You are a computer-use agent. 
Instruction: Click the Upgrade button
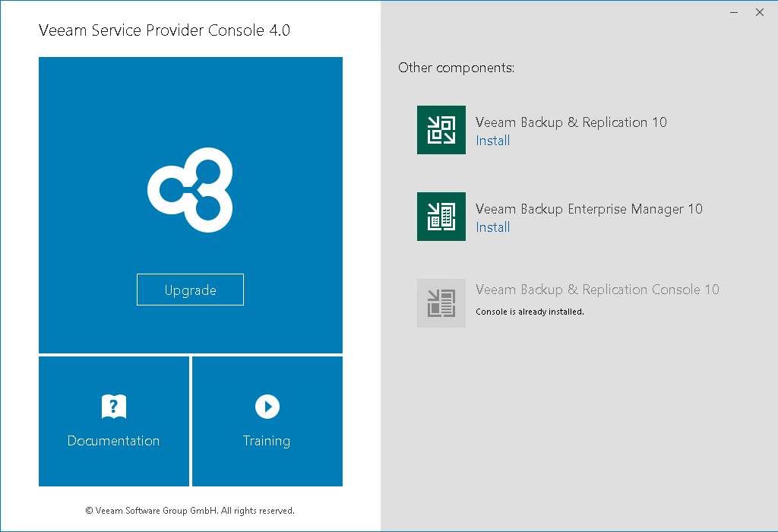coord(190,290)
